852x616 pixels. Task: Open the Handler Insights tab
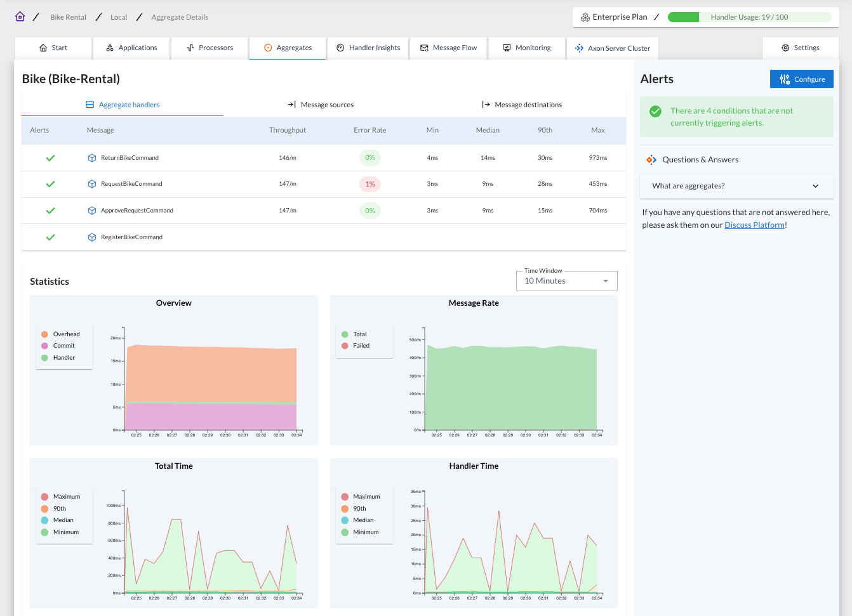pos(368,48)
